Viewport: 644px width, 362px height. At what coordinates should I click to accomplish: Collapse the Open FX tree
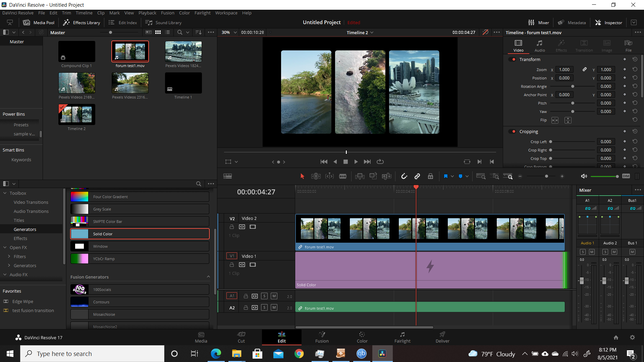[5, 247]
